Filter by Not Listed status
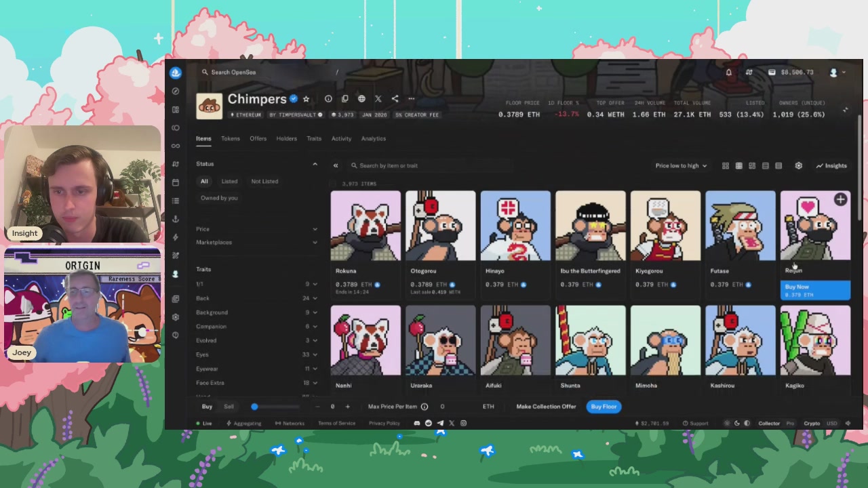The width and height of the screenshot is (868, 488). click(x=264, y=182)
